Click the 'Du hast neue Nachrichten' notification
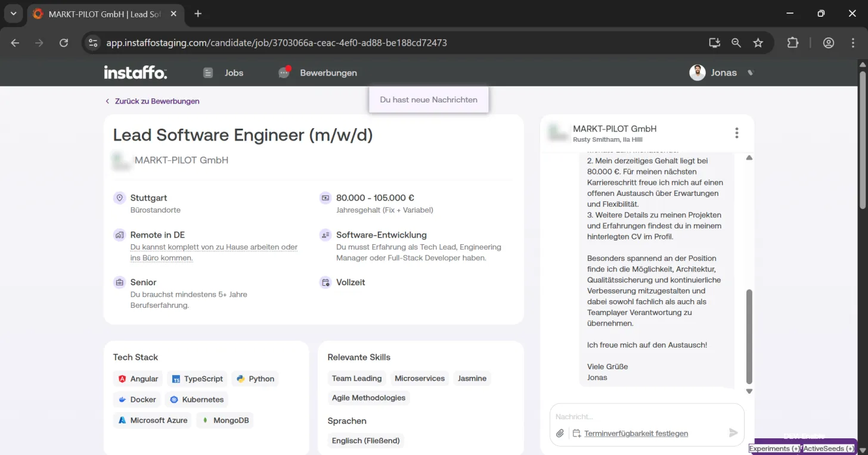The width and height of the screenshot is (868, 455). click(429, 99)
